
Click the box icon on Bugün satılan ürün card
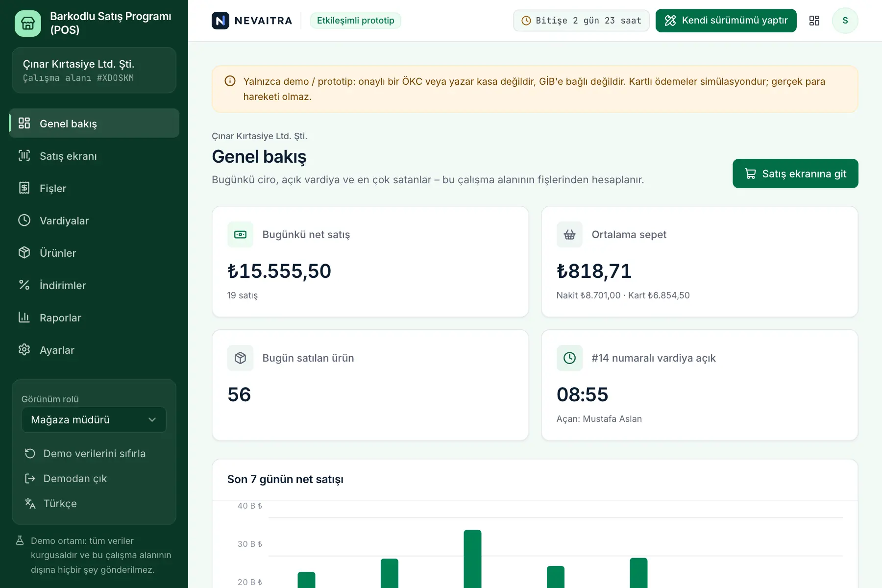tap(241, 358)
